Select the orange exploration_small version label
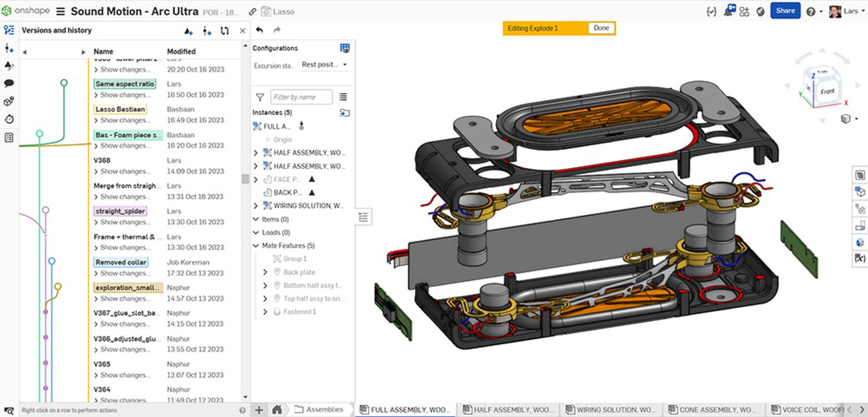 click(x=127, y=288)
